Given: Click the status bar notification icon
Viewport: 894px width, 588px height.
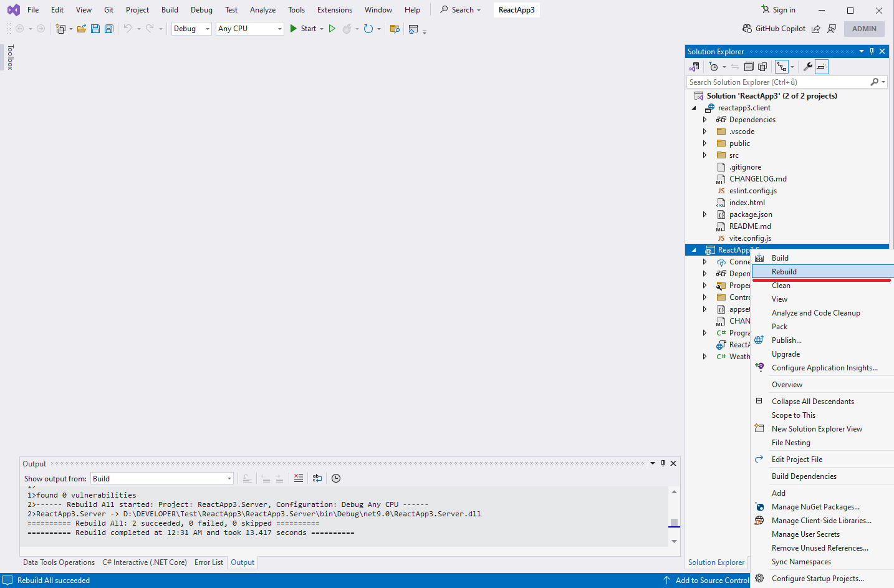Looking at the screenshot, I should point(7,580).
